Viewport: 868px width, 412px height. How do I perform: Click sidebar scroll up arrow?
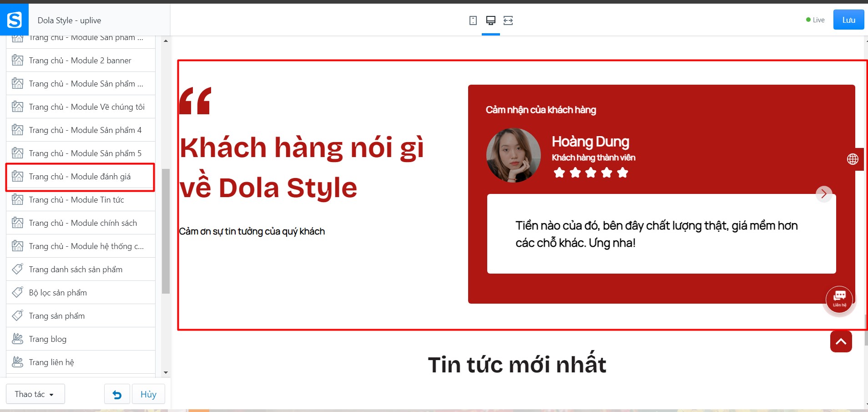point(166,41)
